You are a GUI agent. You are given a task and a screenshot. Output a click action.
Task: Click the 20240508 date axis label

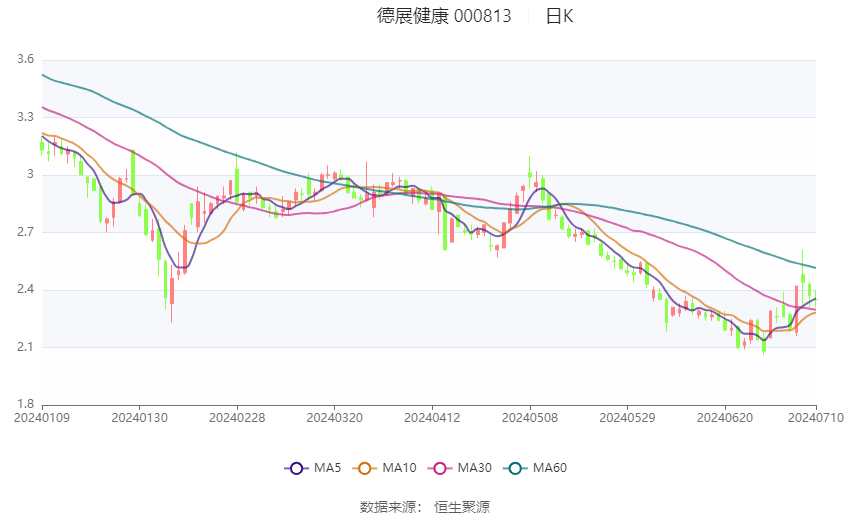click(x=530, y=418)
